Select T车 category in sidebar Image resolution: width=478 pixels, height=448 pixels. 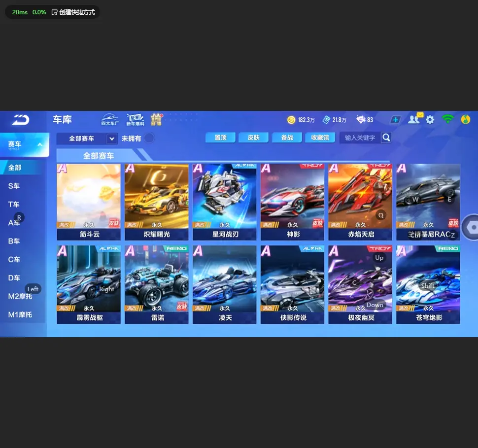pyautogui.click(x=14, y=205)
